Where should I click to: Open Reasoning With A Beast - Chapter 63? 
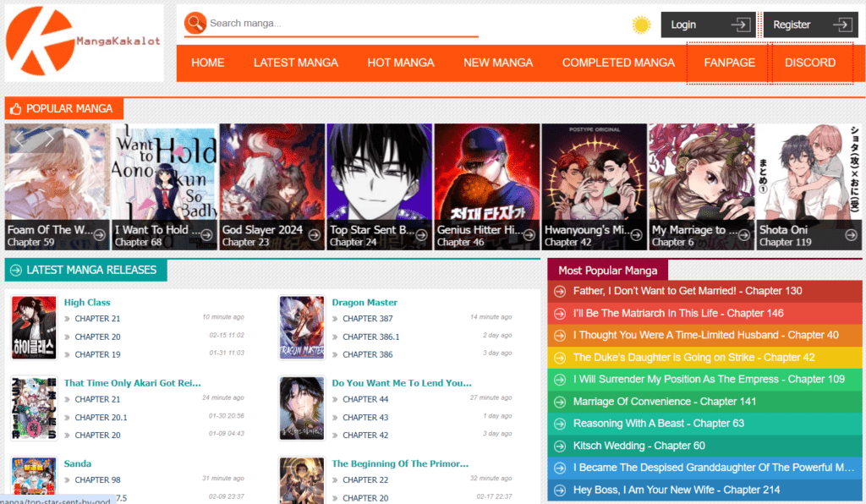(x=659, y=424)
